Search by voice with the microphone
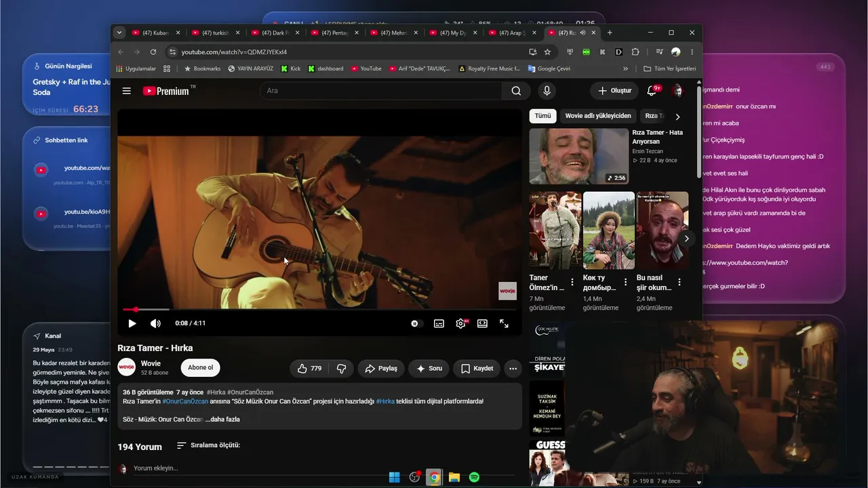Viewport: 868px width, 488px height. pyautogui.click(x=547, y=91)
